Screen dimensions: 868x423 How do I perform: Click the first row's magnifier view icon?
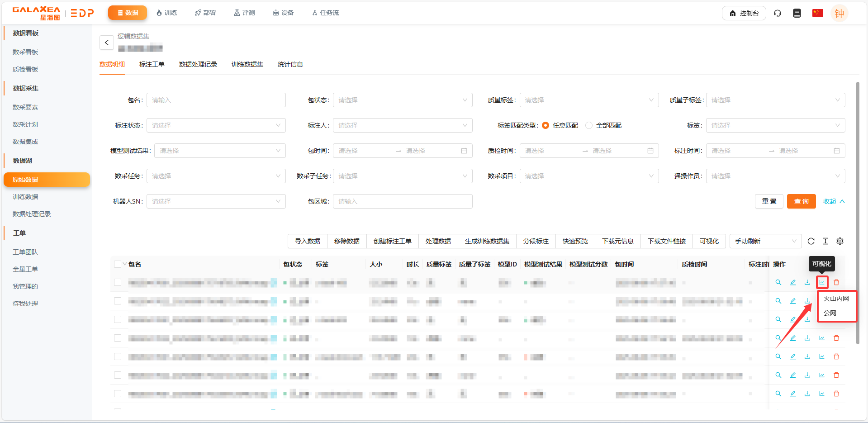(778, 282)
